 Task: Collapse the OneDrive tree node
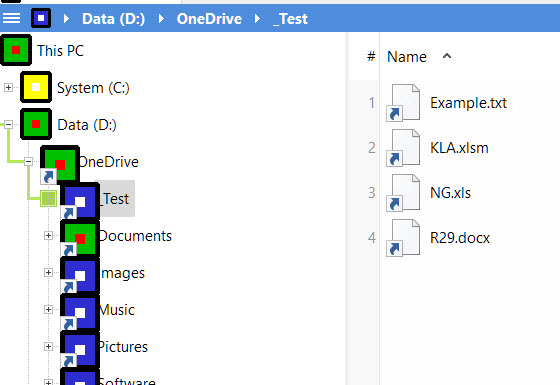[x=29, y=161]
